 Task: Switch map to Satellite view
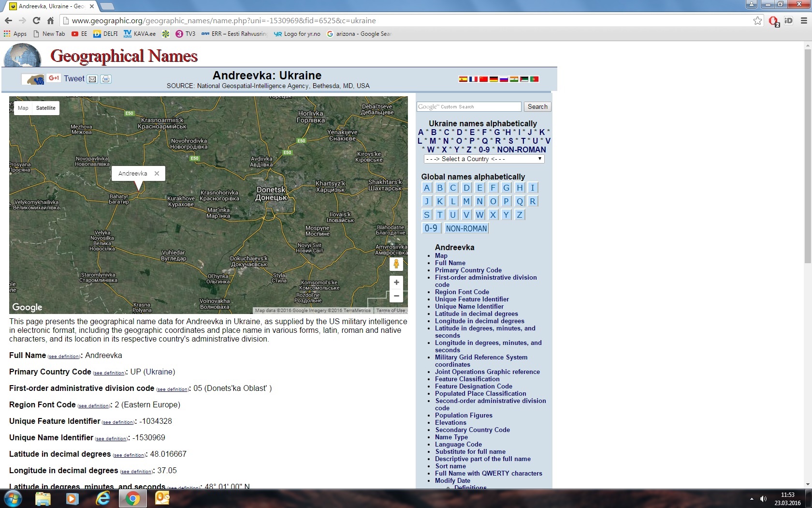[x=46, y=108]
